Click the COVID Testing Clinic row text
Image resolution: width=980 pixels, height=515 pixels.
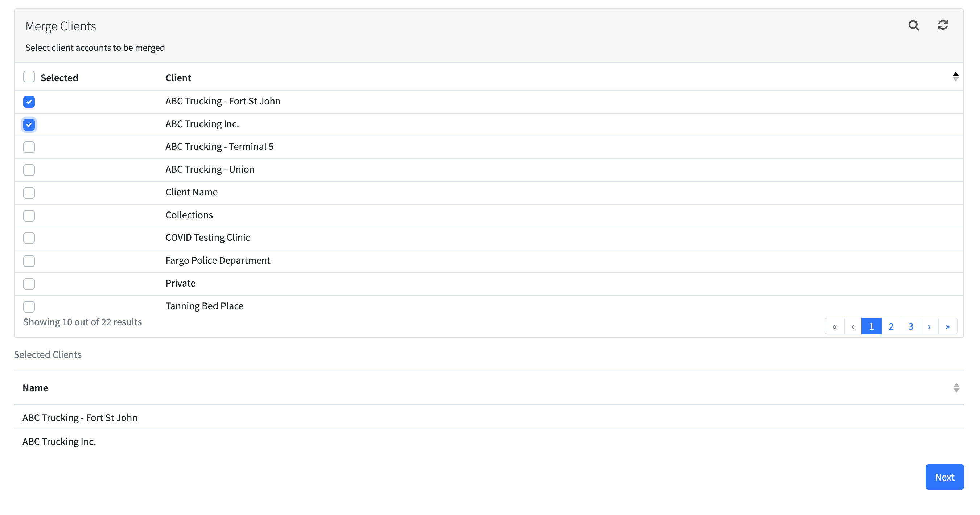(x=208, y=237)
